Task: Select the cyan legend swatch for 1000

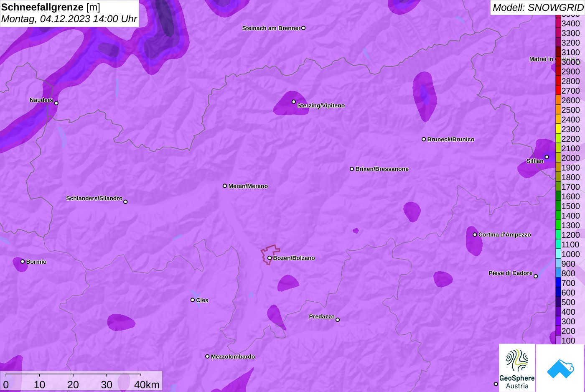Action: click(558, 254)
